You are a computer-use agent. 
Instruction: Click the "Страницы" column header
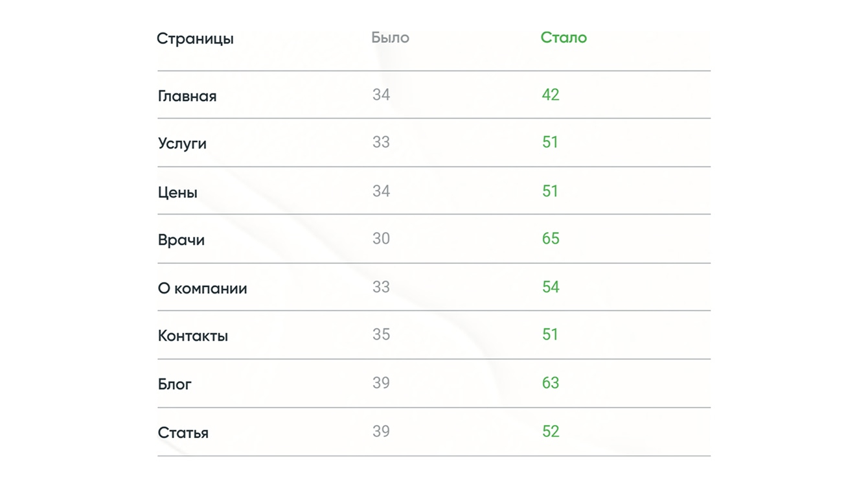tap(195, 39)
